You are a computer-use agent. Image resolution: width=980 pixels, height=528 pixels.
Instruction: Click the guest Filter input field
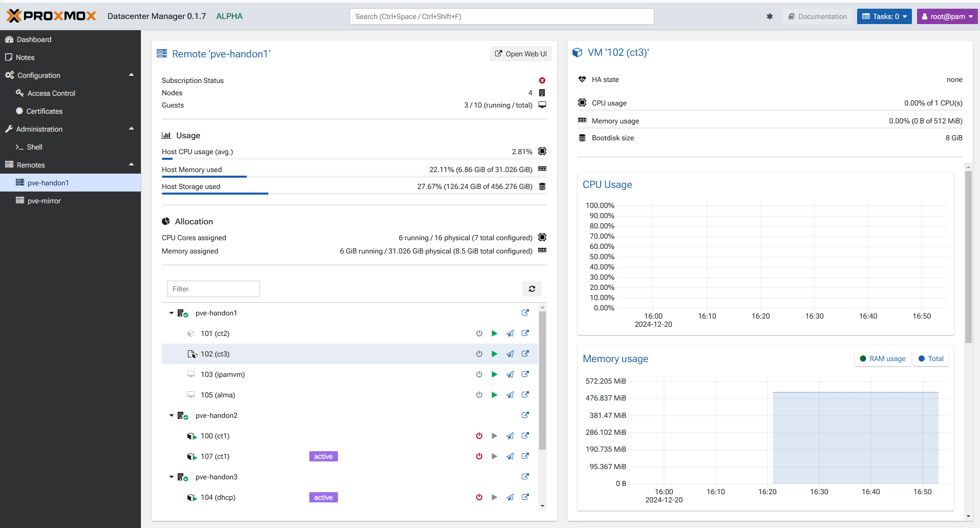[x=214, y=289]
